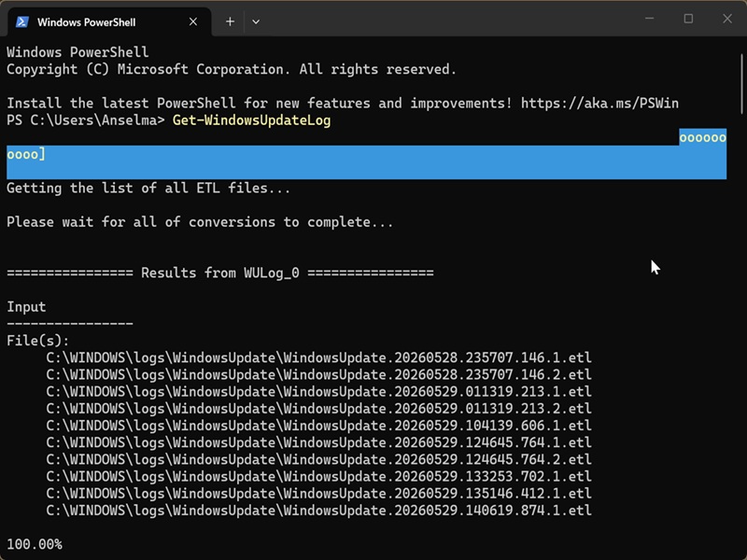Minimize the terminal window
Viewport: 747px width, 560px height.
[x=649, y=19]
